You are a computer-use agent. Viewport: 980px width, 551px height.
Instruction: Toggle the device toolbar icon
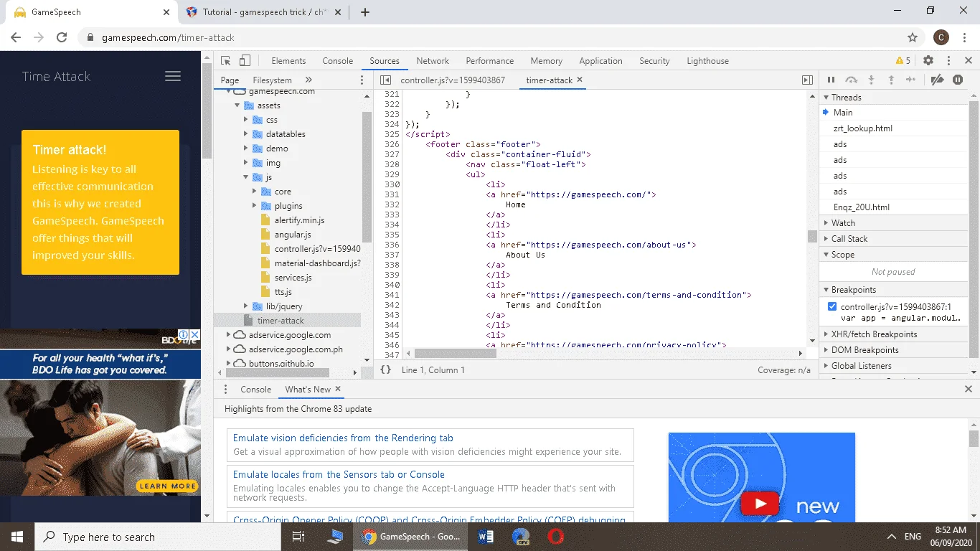[245, 61]
